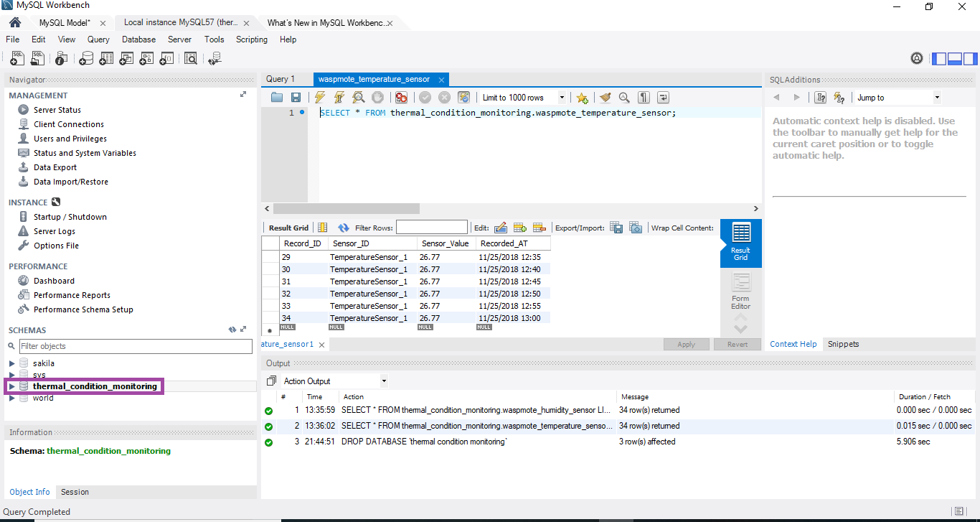Screen dimensions: 980x522
Task: Open the Server menu
Action: click(180, 39)
